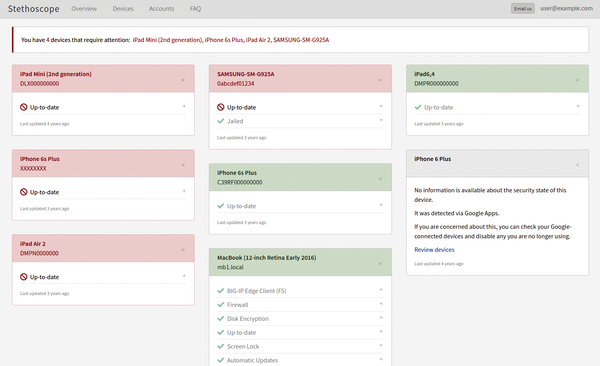
Task: Click serial text DLX000000000
Action: click(39, 83)
